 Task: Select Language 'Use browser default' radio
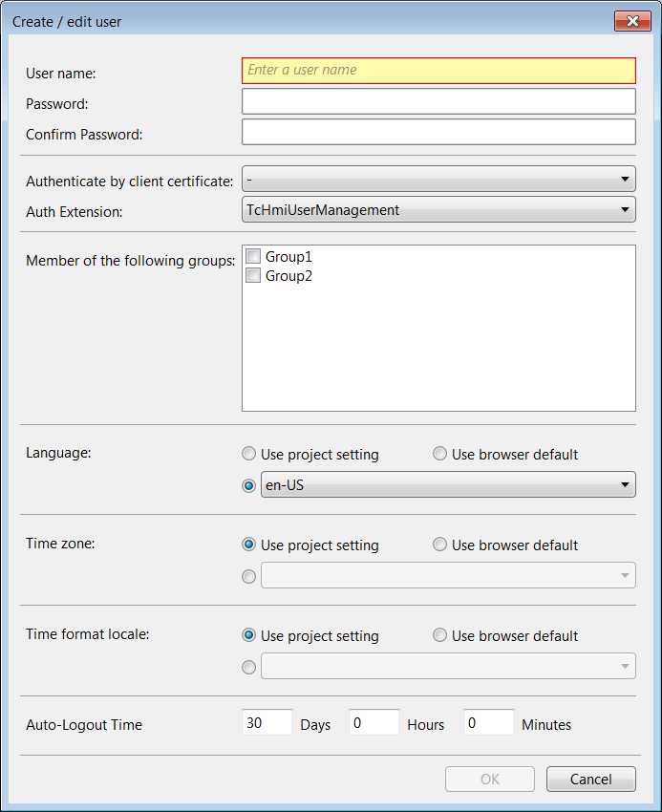(439, 454)
